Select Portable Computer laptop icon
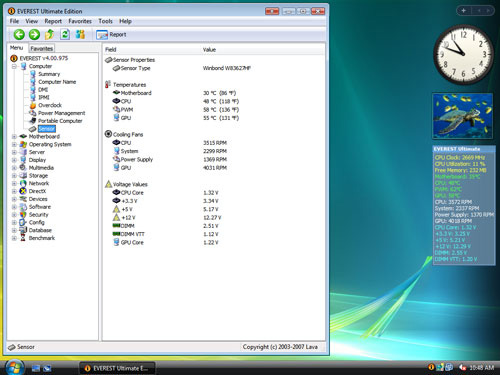The height and width of the screenshot is (375, 500). [x=33, y=121]
